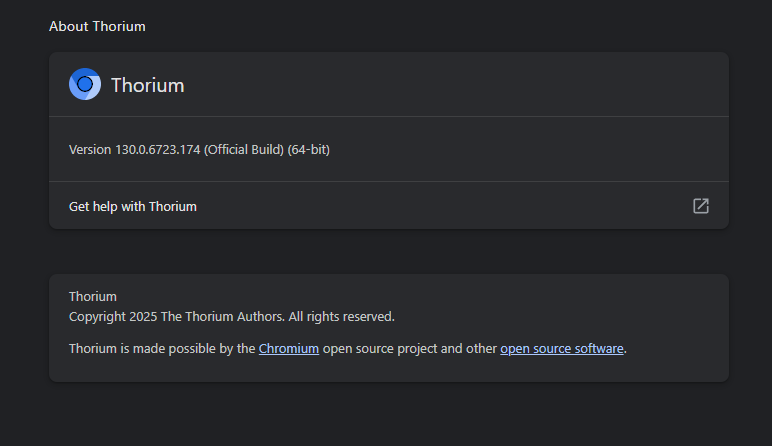The image size is (772, 446).
Task: Click blank area right of the Thorium title
Action: 450,85
